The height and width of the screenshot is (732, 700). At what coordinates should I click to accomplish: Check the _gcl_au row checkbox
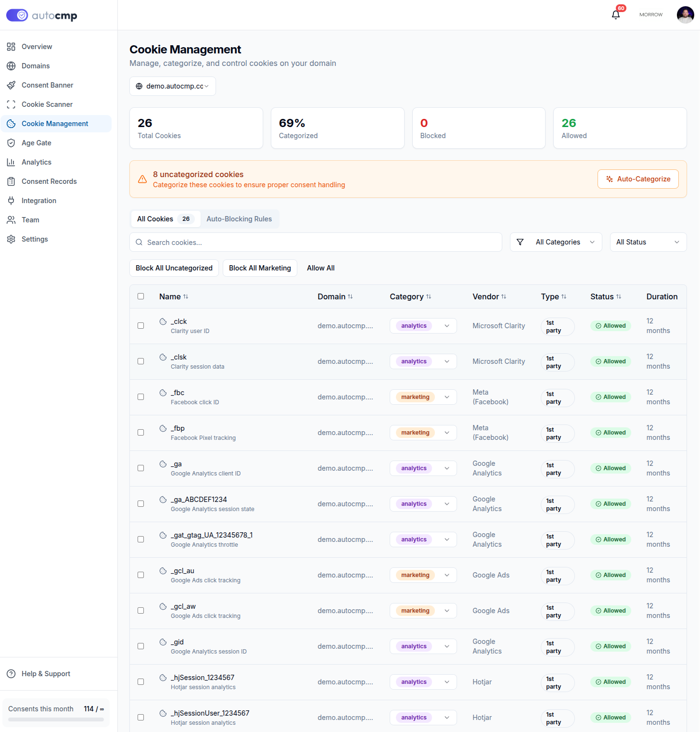coord(141,575)
